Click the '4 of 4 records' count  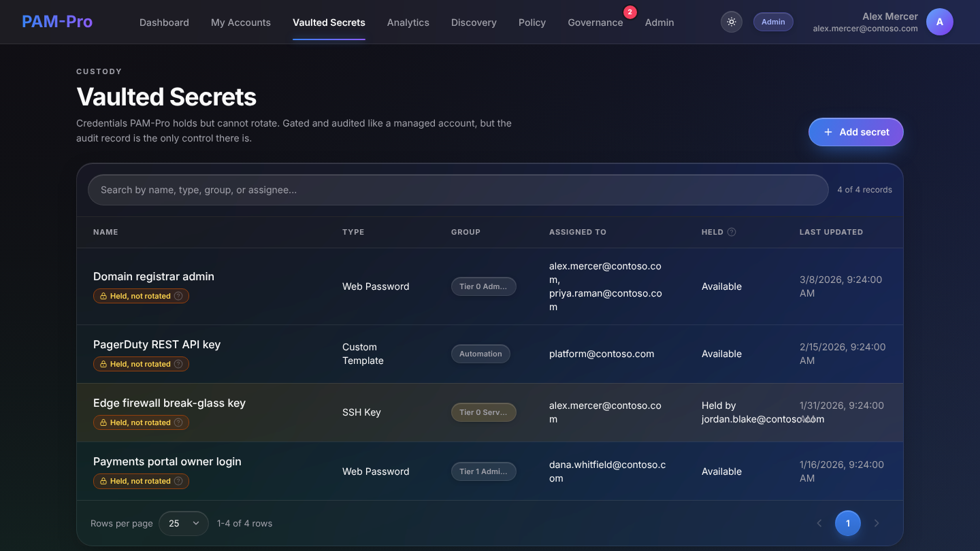click(864, 190)
